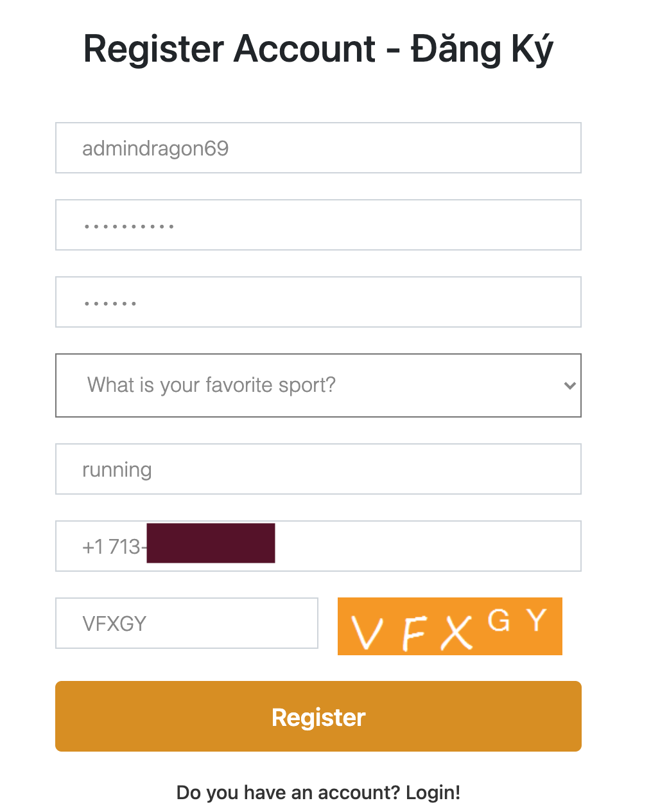Click the letter F in captcha image
This screenshot has width=651, height=812.
[413, 633]
